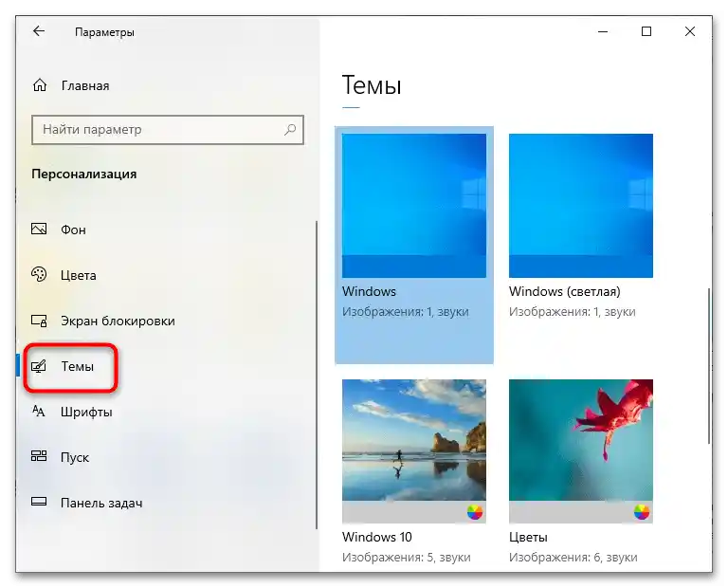Select the Темы sidebar label
Viewport: 728px width, 588px height.
[x=78, y=366]
